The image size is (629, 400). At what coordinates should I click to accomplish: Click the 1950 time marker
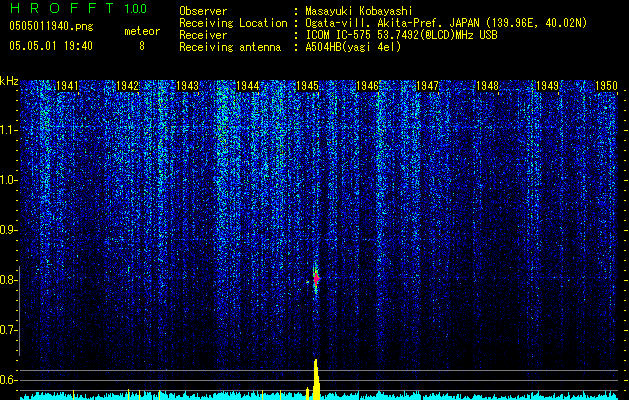click(x=606, y=85)
